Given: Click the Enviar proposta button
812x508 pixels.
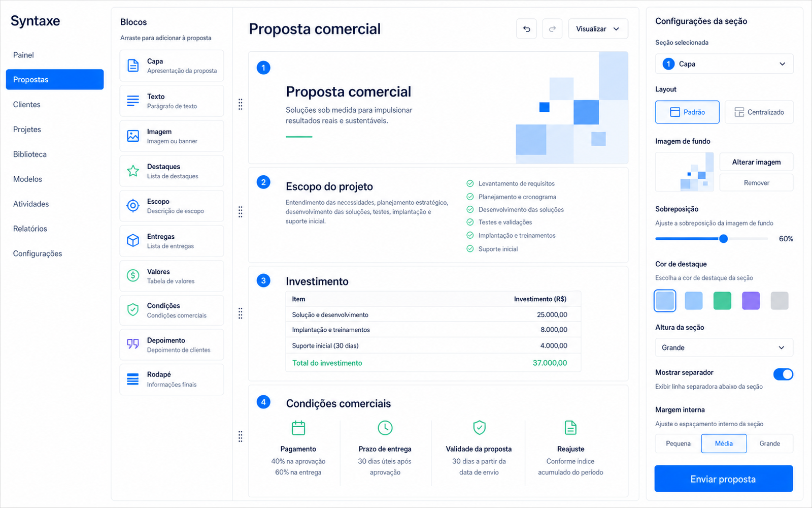Looking at the screenshot, I should (724, 479).
